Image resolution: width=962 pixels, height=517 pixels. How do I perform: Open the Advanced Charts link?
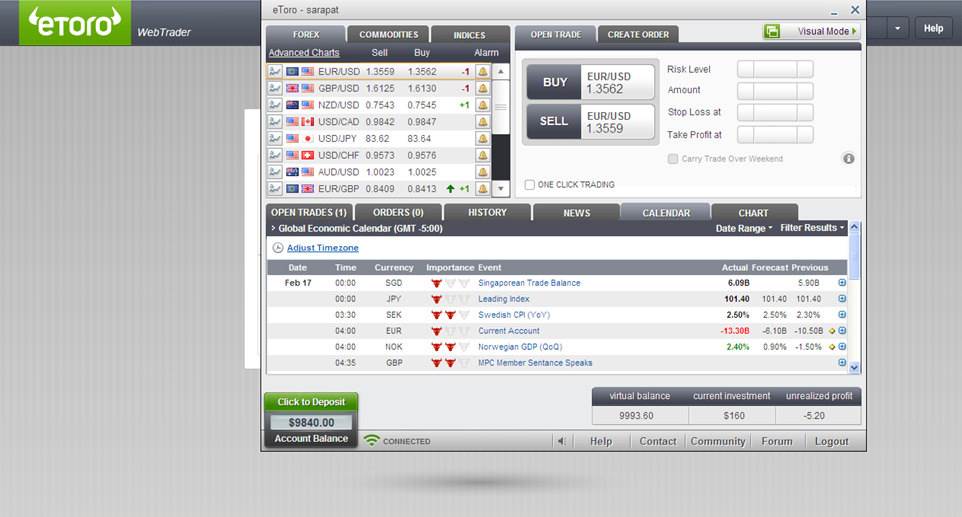point(304,53)
